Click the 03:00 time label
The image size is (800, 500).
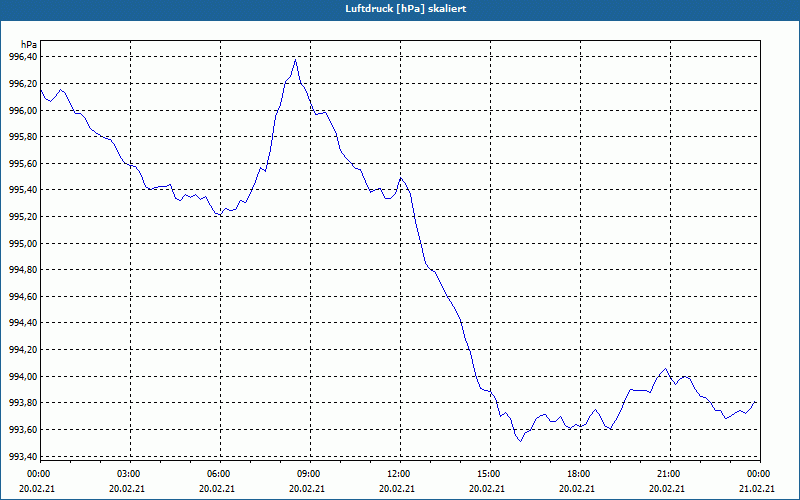[128, 474]
